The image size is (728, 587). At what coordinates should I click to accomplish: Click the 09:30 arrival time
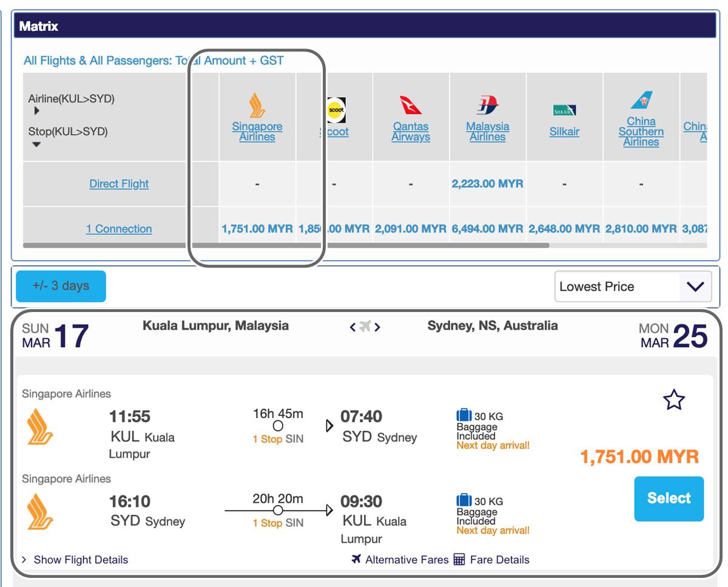coord(362,502)
